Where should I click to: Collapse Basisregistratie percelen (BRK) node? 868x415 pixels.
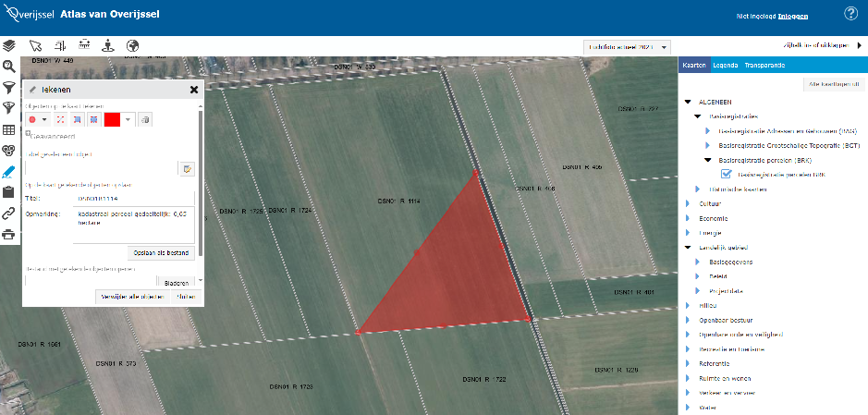point(707,160)
